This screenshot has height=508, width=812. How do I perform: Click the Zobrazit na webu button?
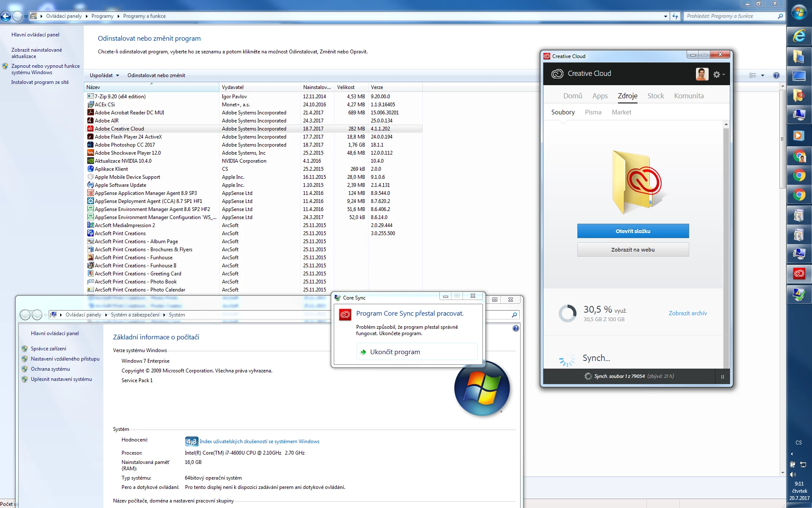[x=633, y=250]
